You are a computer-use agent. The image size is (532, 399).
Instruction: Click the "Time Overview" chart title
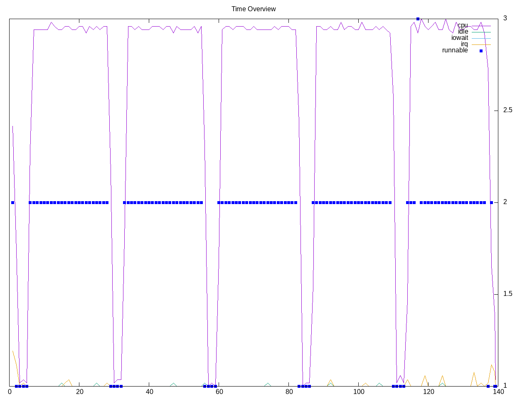[254, 9]
